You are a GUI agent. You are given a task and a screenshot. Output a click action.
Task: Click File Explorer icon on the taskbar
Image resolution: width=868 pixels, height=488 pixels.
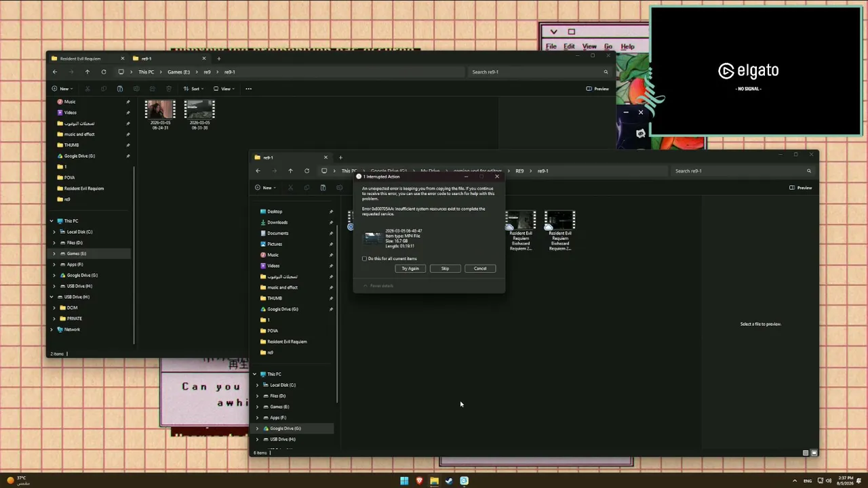coord(434,481)
